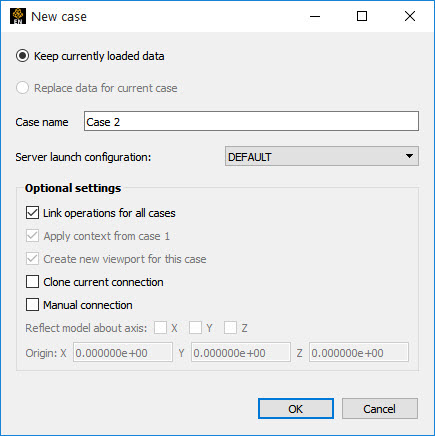435x436 pixels.
Task: Click the Origin Z value field
Action: click(359, 353)
